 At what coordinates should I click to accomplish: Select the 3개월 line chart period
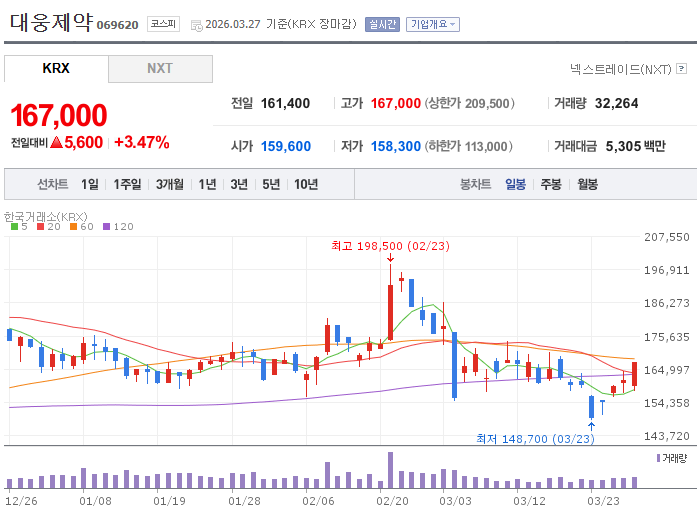click(x=169, y=184)
